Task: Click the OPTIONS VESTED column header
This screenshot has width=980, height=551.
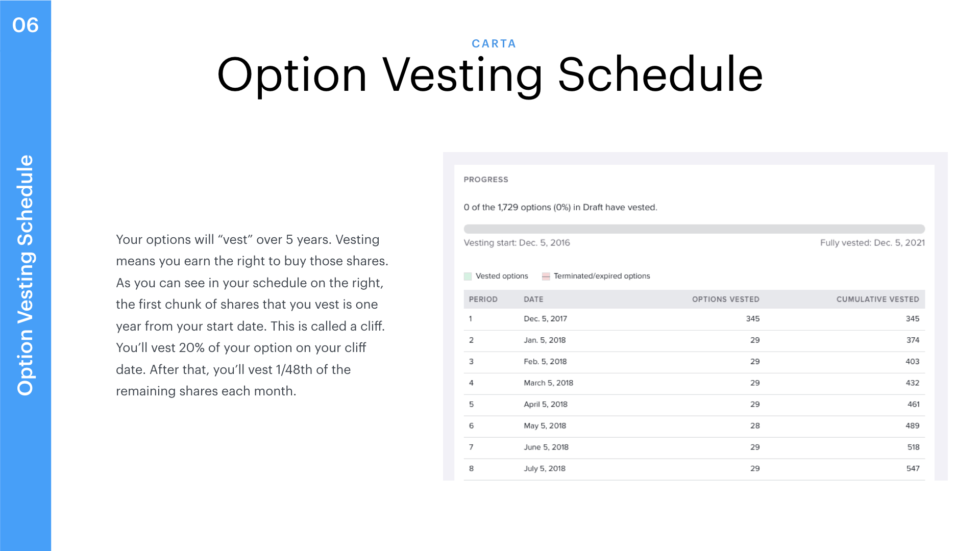Action: (x=725, y=299)
